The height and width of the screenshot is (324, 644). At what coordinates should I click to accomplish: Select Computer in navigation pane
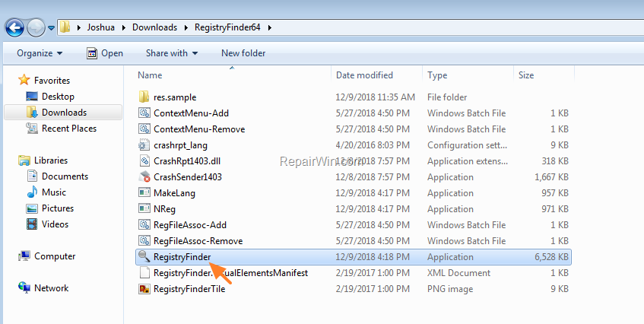click(x=55, y=256)
